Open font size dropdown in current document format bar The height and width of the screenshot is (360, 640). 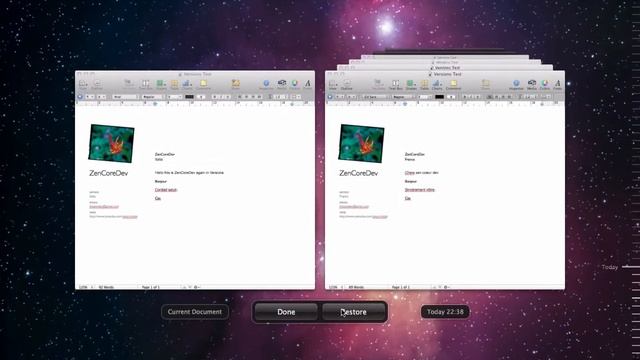pyautogui.click(x=175, y=97)
